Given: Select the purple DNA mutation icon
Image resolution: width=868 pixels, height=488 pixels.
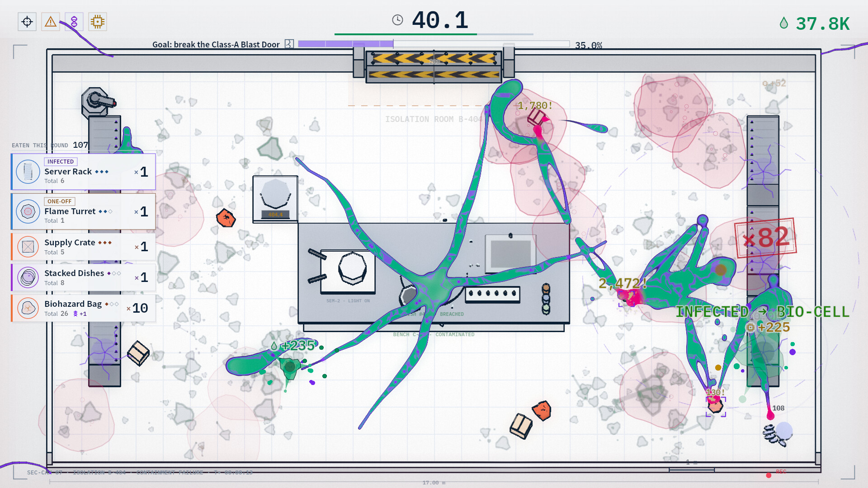Looking at the screenshot, I should 74,22.
